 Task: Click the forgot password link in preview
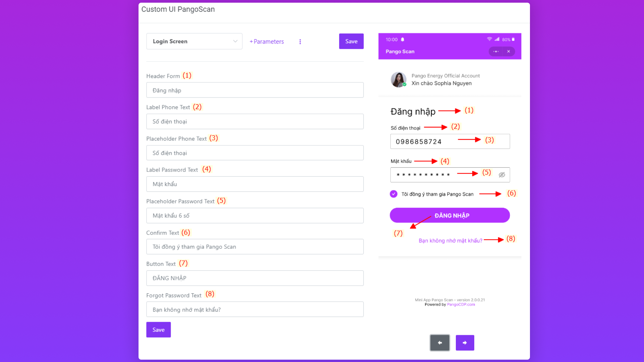point(450,241)
